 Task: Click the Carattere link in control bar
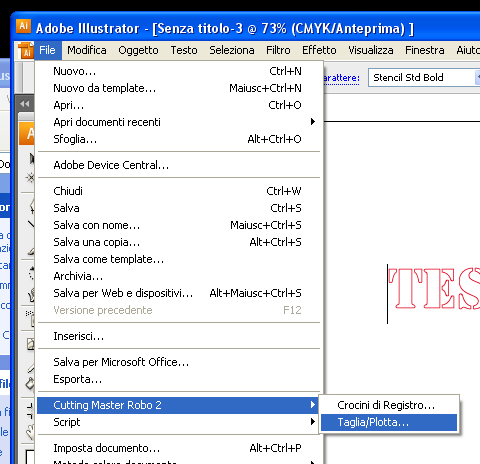(341, 78)
